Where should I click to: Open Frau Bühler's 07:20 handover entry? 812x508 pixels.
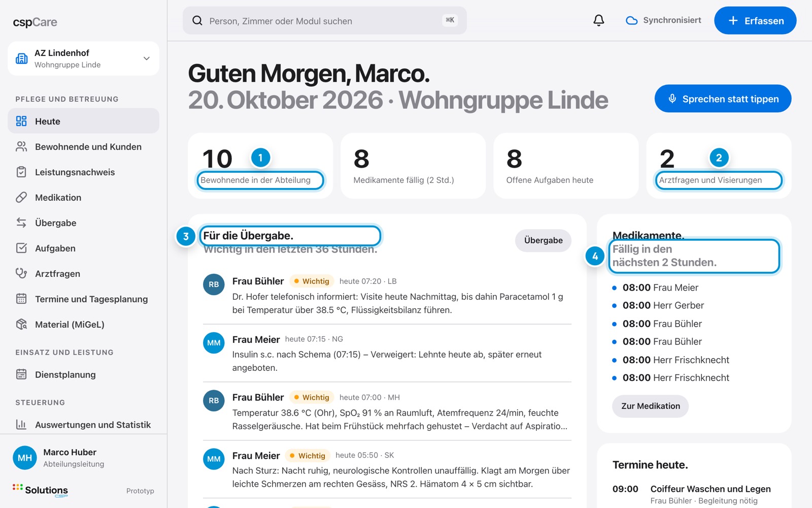[x=387, y=295]
